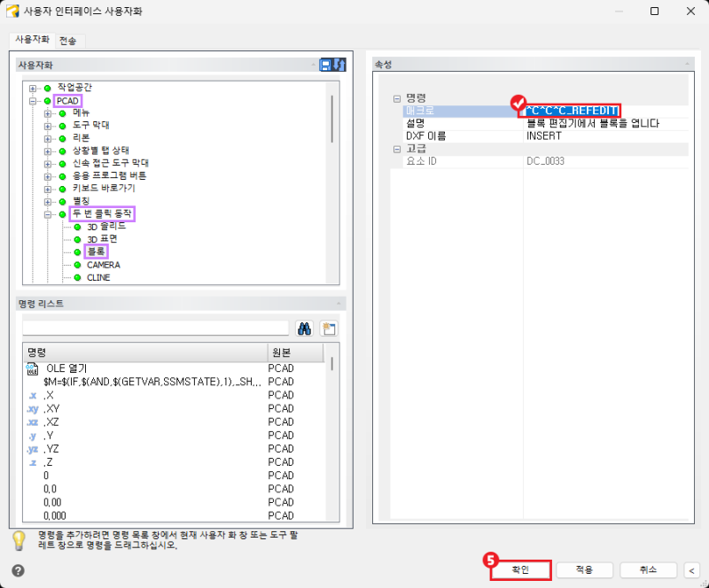The image size is (709, 588).
Task: Click the 설명 description value field
Action: click(606, 123)
